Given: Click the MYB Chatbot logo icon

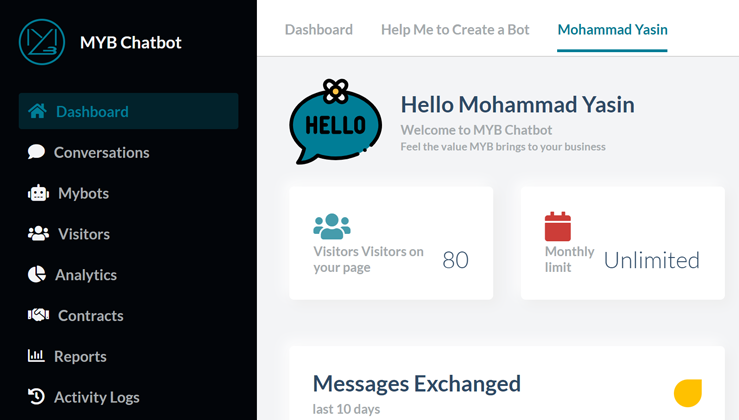Looking at the screenshot, I should (x=42, y=42).
